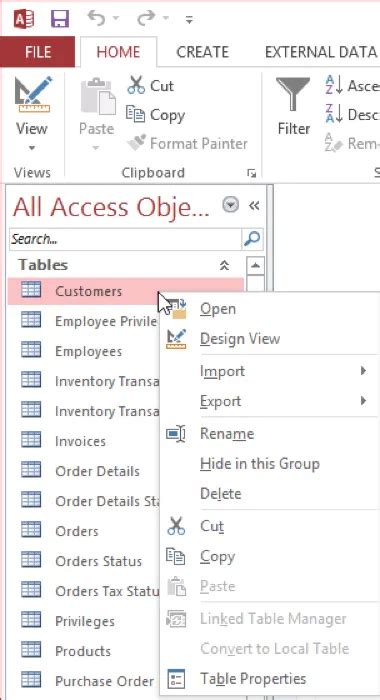Open Customize Quick Access Toolbar dropdown

(189, 19)
